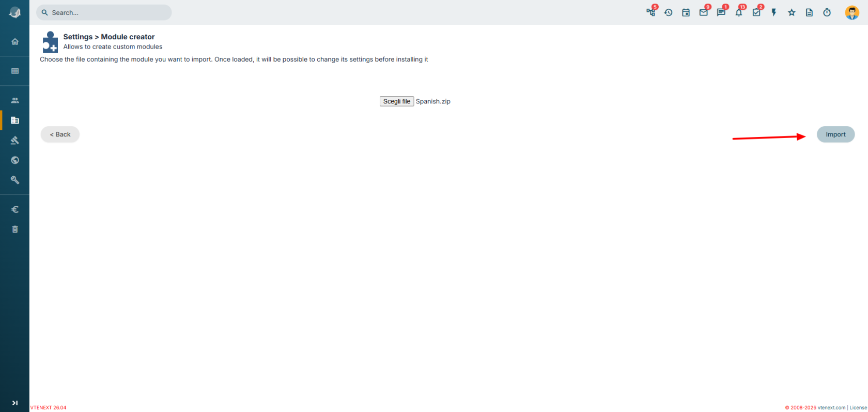Click Scegli file to choose a file
The image size is (868, 412).
pyautogui.click(x=397, y=101)
